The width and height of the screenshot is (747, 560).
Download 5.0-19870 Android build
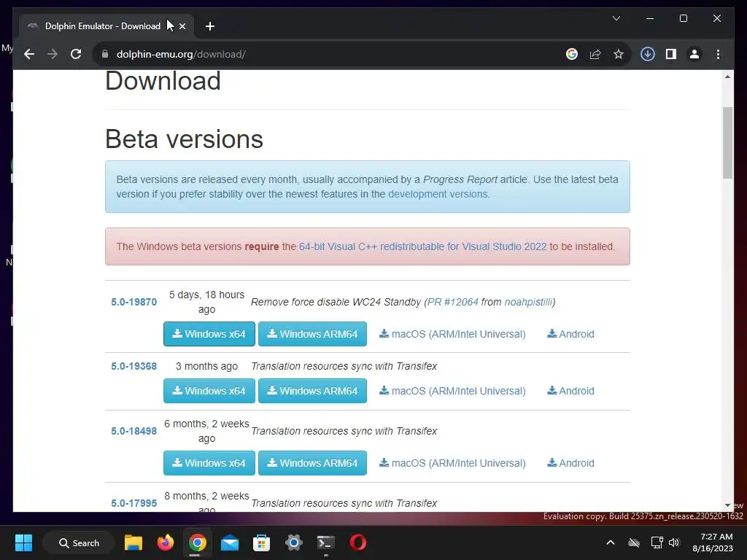pos(570,334)
